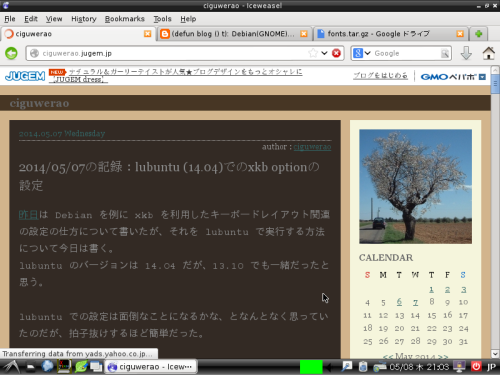
Task: Go to the Home page icon
Action: (x=489, y=53)
